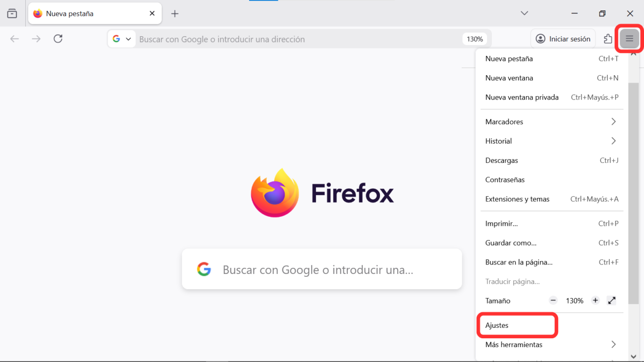Open the list all tabs dropdown

click(524, 13)
